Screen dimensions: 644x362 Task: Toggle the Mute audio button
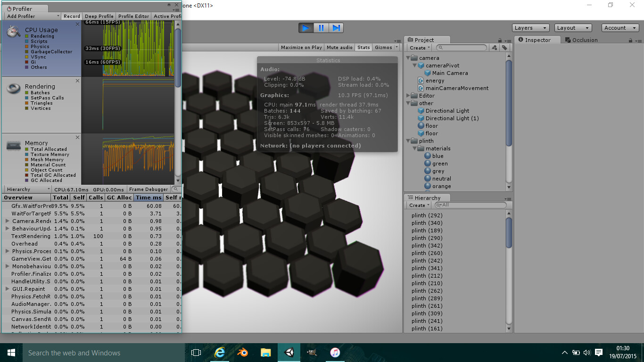tap(339, 48)
